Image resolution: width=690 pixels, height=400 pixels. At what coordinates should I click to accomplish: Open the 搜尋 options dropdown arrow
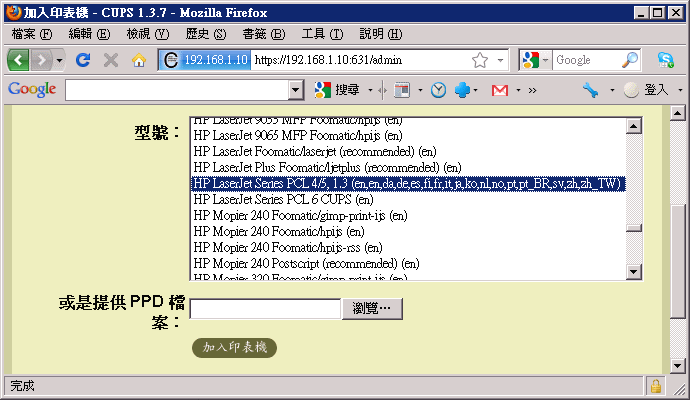tap(370, 90)
